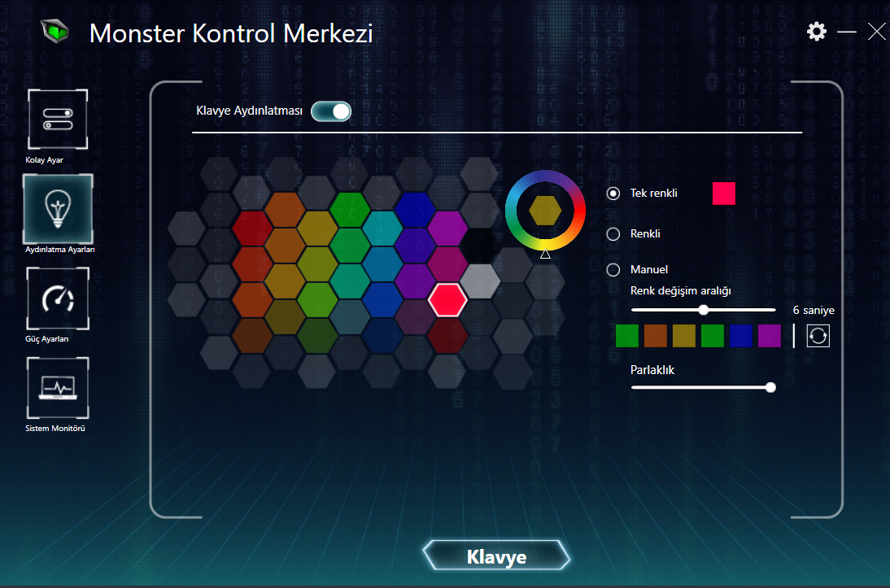Select the olive yellow preset swatch

point(684,336)
